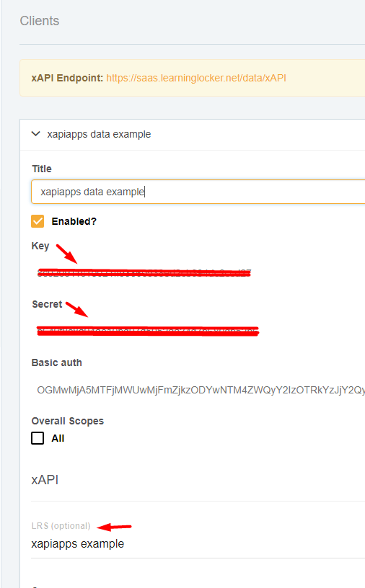Screen dimensions: 365x588
Task: Click the Clients page heading
Action: coord(40,21)
